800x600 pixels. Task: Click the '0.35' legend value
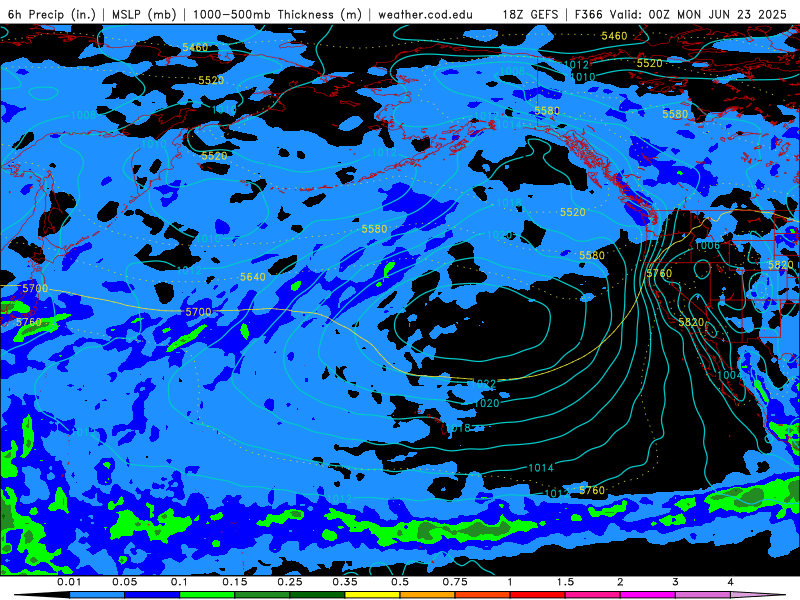point(345,582)
